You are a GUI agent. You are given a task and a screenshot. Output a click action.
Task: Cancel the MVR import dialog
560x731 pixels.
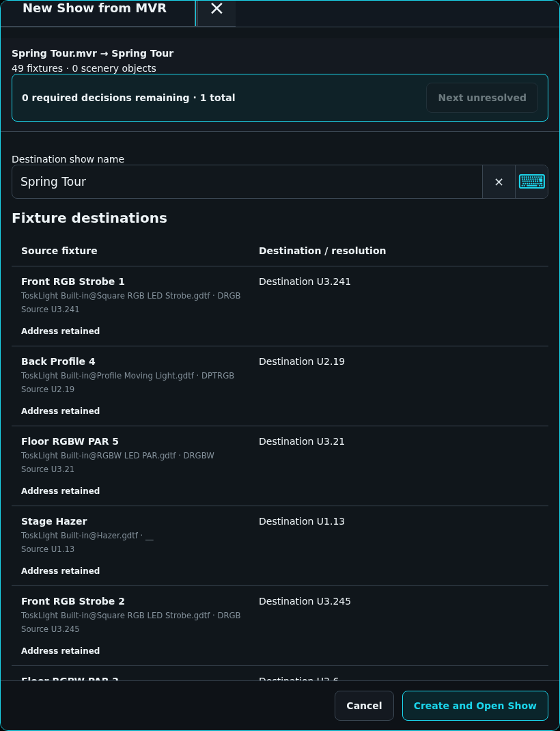(364, 706)
